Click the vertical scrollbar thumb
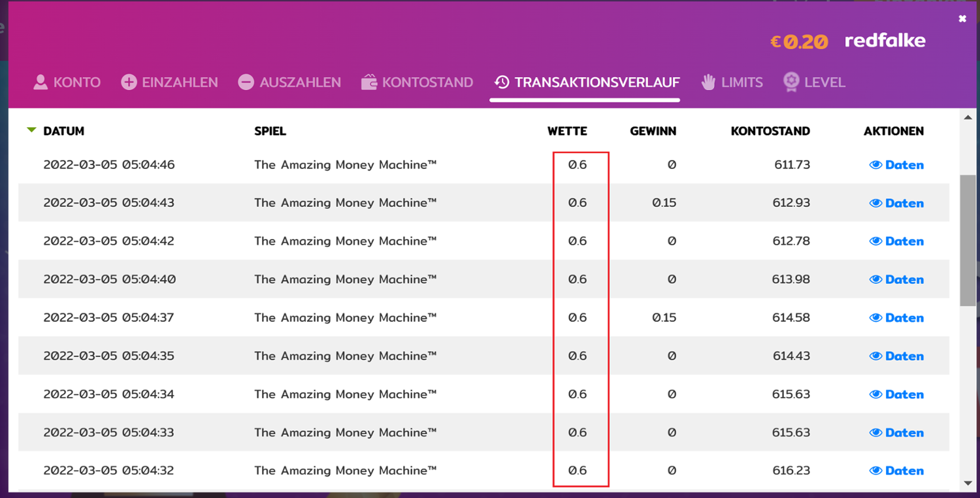 click(x=968, y=240)
